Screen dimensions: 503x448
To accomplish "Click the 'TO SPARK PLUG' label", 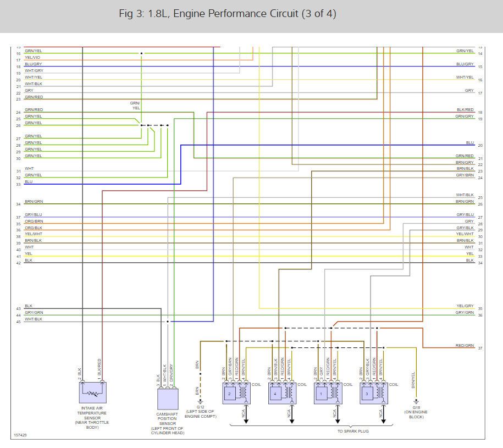I will tap(353, 431).
